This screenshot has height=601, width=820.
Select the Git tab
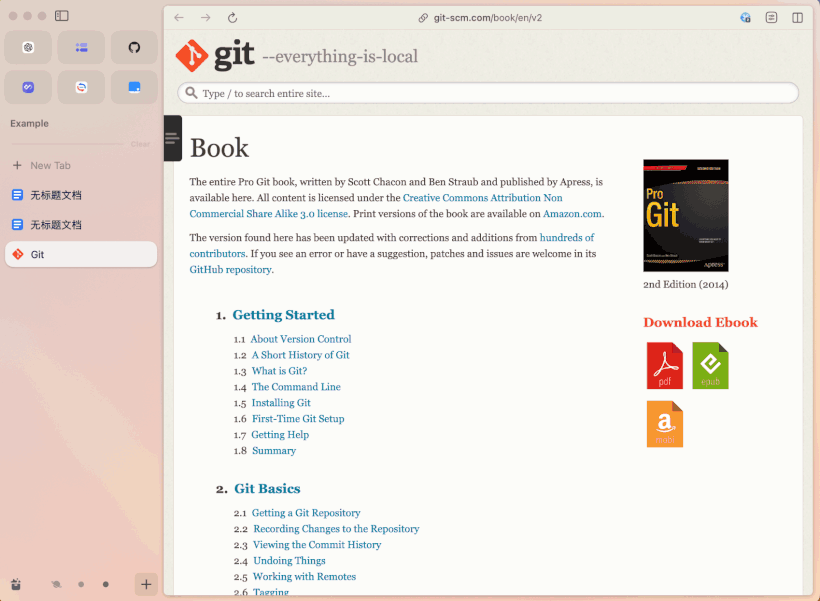pos(81,254)
